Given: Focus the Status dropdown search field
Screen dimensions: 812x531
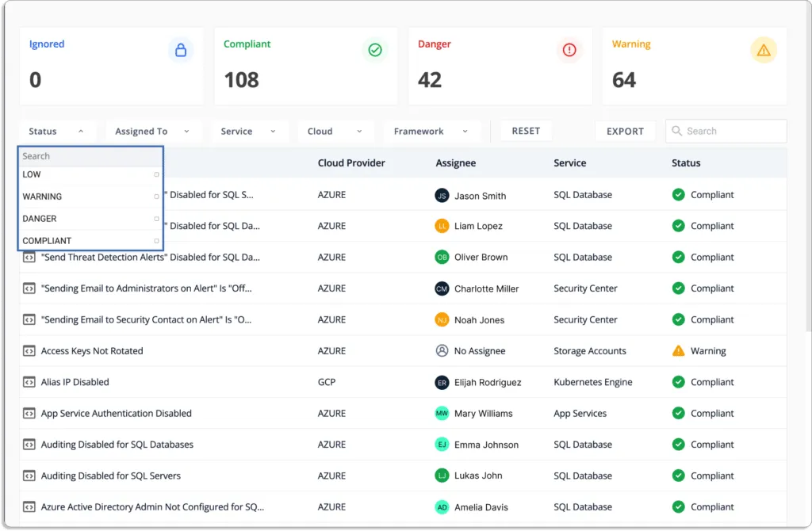Looking at the screenshot, I should point(90,156).
